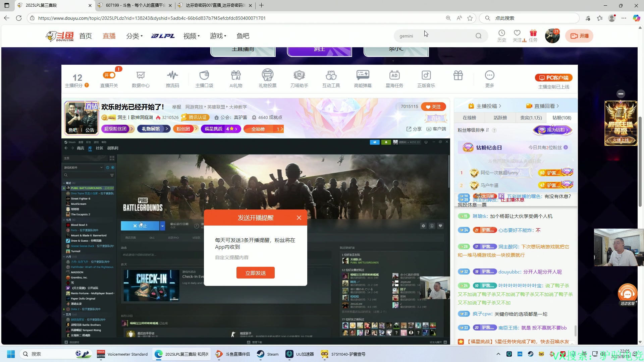Click the gift box icon in streamer toolbar
644x362 pixels.
click(458, 75)
